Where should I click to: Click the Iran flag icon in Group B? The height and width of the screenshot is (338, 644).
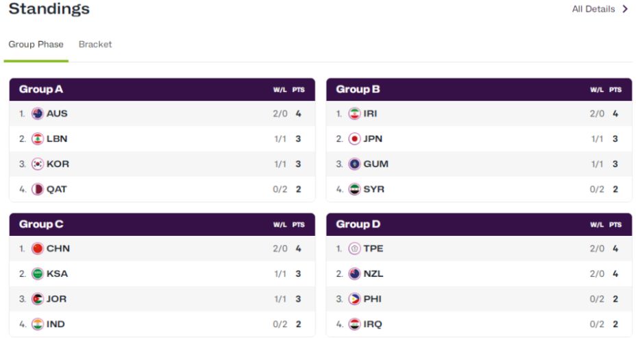pos(354,114)
